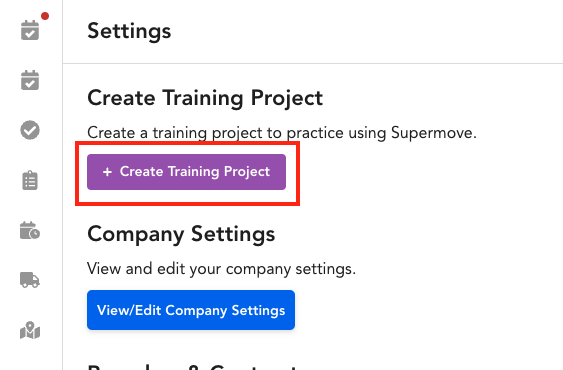Click the training project description sentence
The image size is (563, 370).
coord(282,133)
